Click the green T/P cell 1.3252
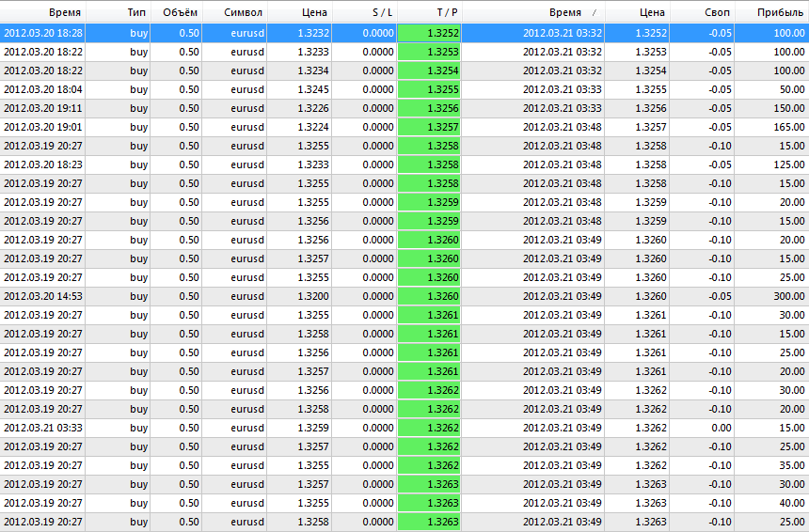This screenshot has width=809, height=532. 429,33
